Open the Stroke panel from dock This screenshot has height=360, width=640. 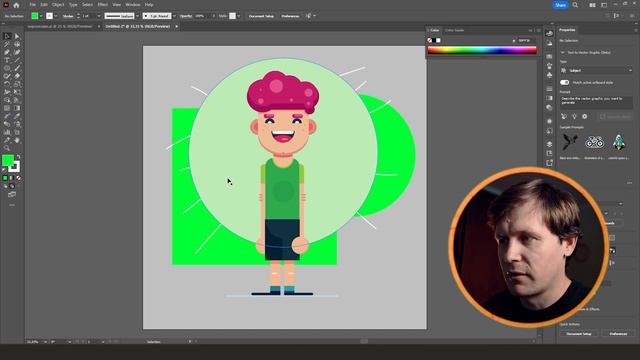click(x=549, y=89)
